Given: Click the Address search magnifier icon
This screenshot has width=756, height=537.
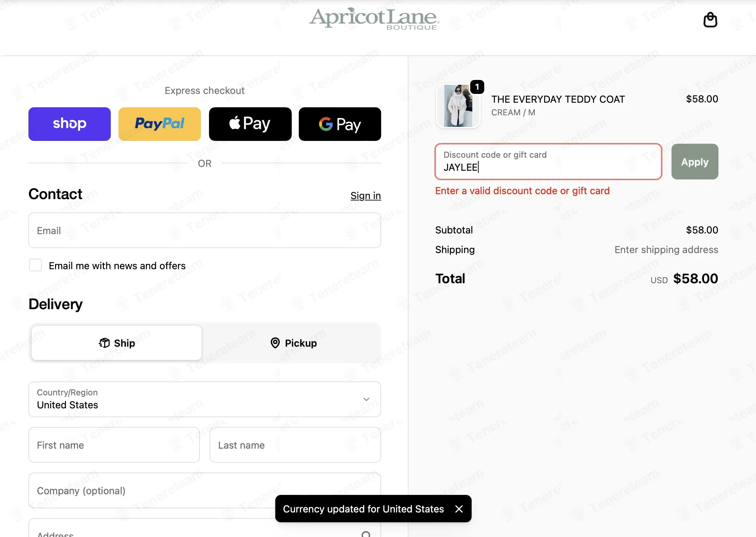Looking at the screenshot, I should pyautogui.click(x=366, y=534).
